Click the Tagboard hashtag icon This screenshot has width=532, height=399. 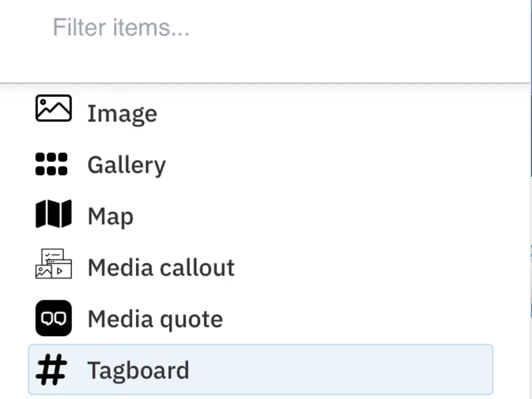pyautogui.click(x=51, y=370)
